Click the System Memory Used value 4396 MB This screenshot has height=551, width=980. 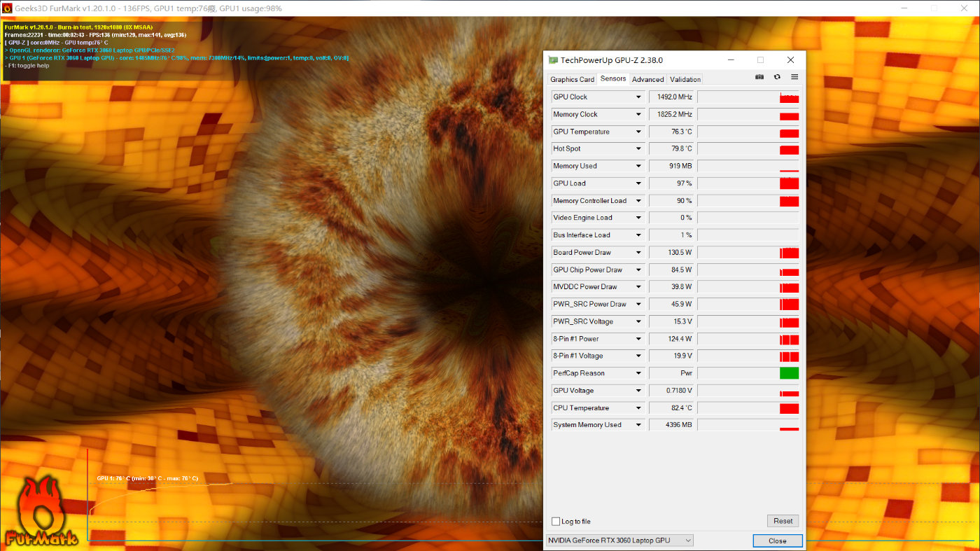671,425
